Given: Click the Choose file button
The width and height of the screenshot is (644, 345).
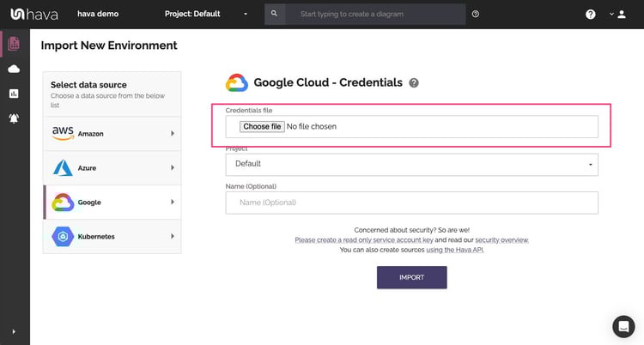Looking at the screenshot, I should 262,126.
